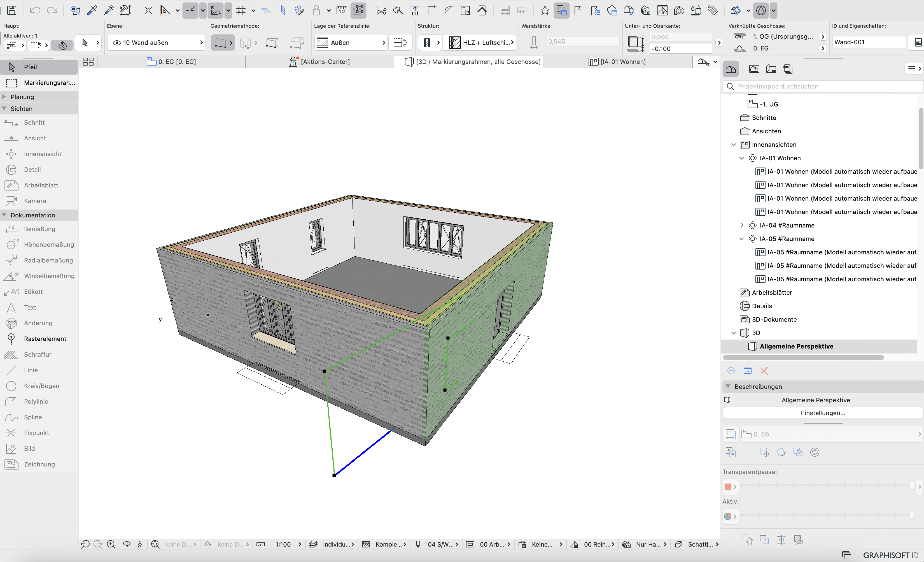This screenshot has width=924, height=562.
Task: Select the Spline tool
Action: (x=39, y=417)
